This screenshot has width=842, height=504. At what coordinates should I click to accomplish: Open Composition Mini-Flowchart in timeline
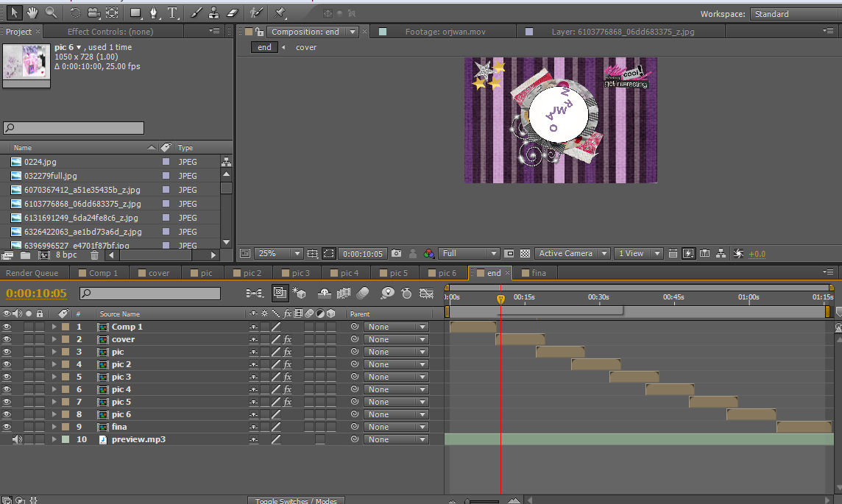254,293
